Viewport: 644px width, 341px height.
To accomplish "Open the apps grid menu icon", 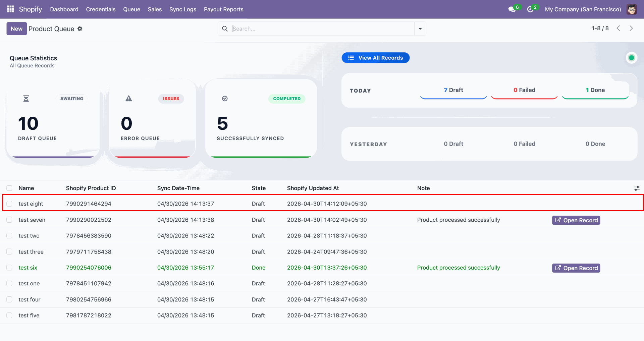I will [10, 9].
